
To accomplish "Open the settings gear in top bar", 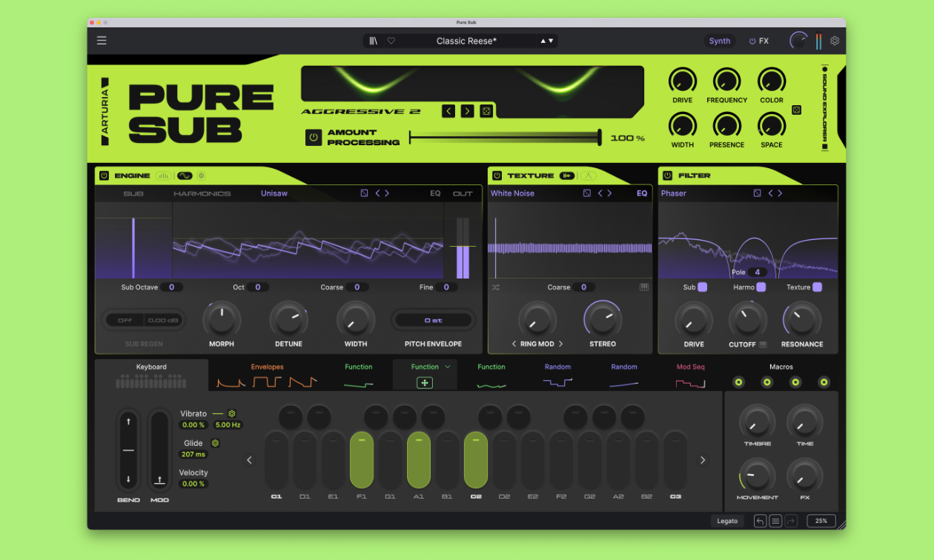I will pyautogui.click(x=835, y=41).
